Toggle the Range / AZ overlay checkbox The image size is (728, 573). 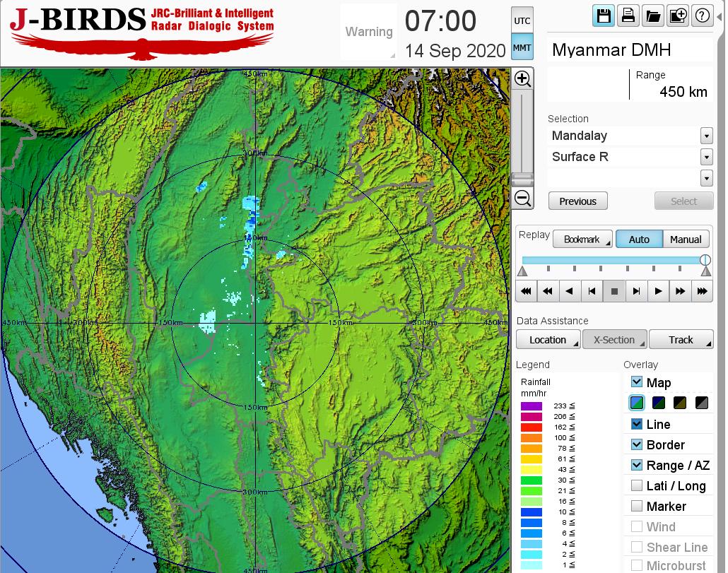637,465
